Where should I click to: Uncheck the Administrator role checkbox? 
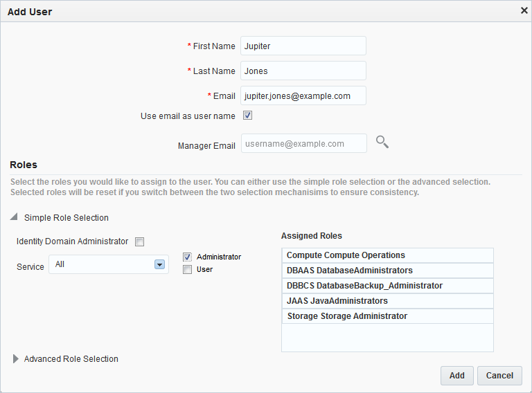click(187, 257)
